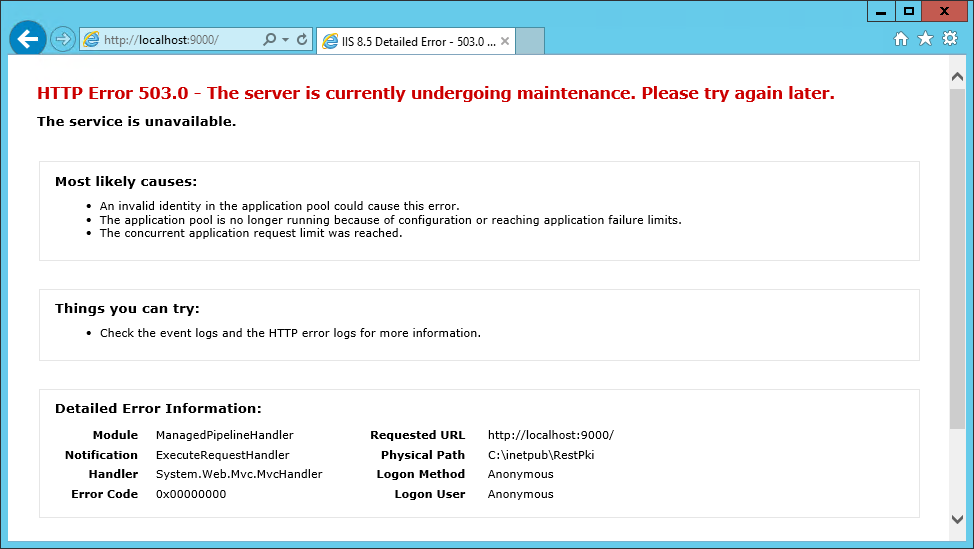Open the Home page icon
974x549 pixels.
click(x=901, y=39)
